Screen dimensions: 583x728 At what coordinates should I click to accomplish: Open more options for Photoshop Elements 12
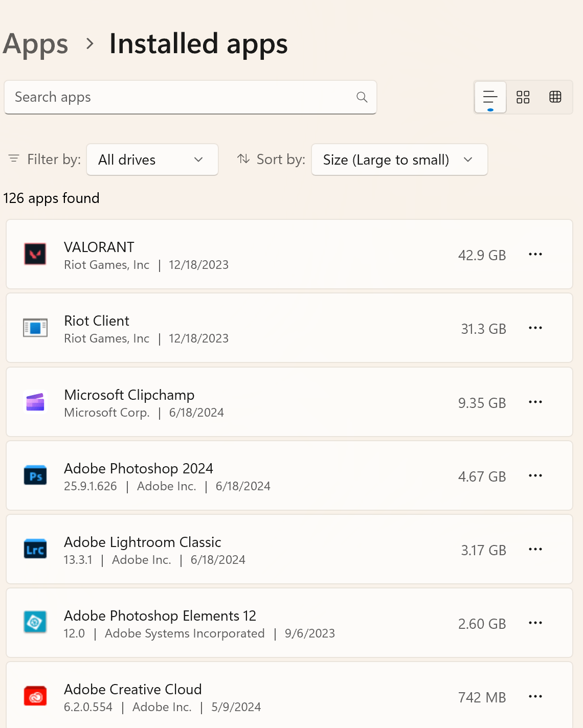535,623
